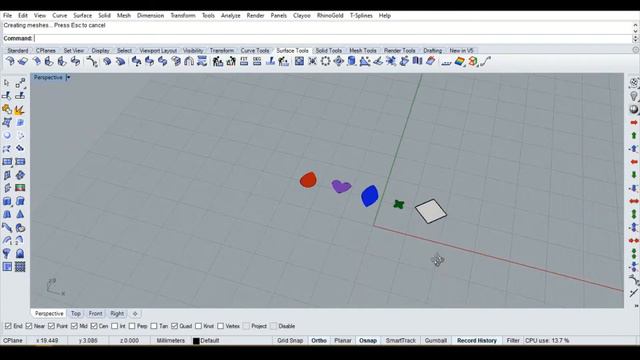The image size is (640, 360).
Task: Select the purple heart shape in viewport
Action: coord(341,187)
